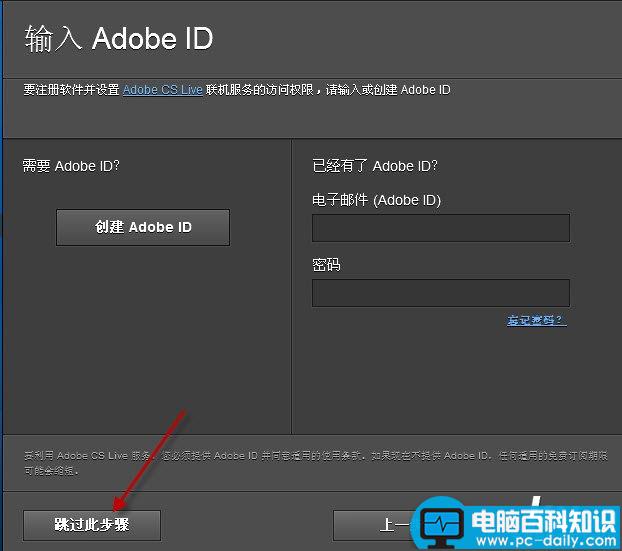
Task: Skip this step with 跳过此步骤 button
Action: click(92, 525)
